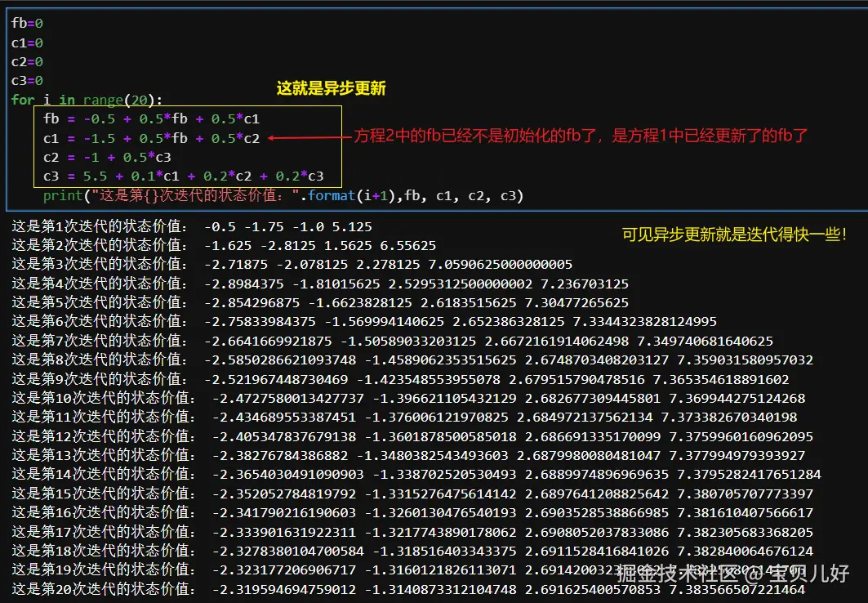Click the code line "fb=0"
Image resolution: width=868 pixels, height=603 pixels.
(x=27, y=23)
